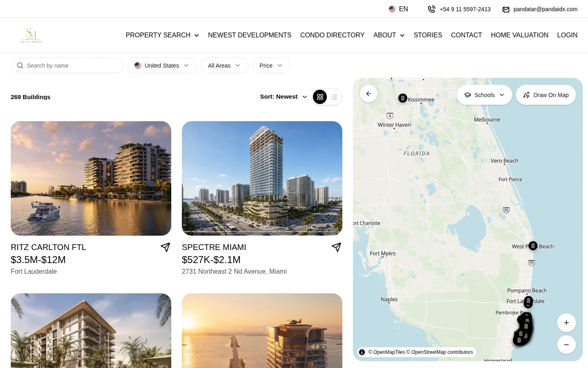Zoom in on the map
The image size is (588, 368).
(x=566, y=323)
